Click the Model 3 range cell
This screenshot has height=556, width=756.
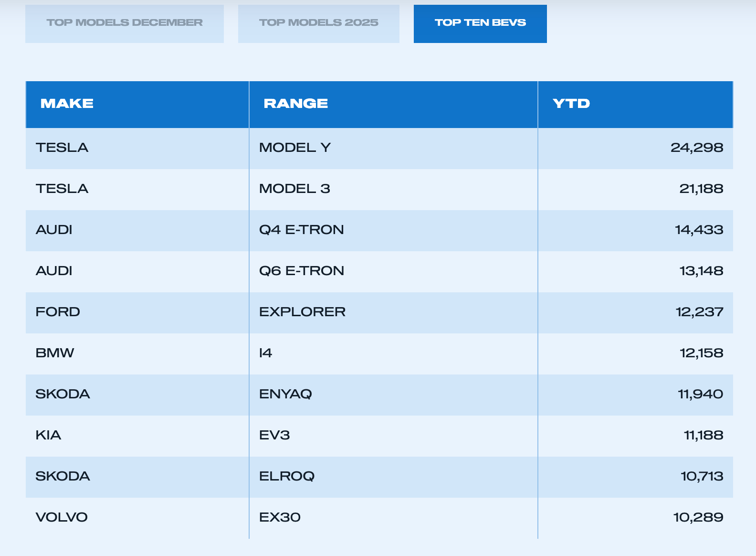point(294,189)
